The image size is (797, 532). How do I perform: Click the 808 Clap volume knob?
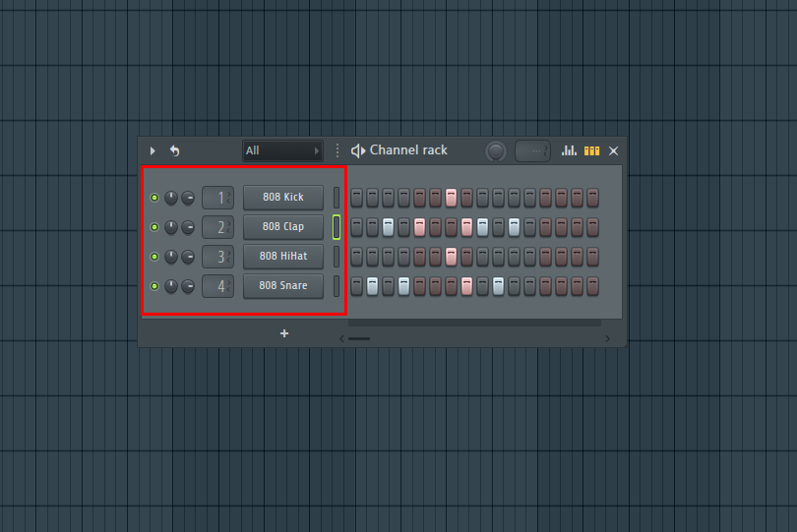[188, 227]
